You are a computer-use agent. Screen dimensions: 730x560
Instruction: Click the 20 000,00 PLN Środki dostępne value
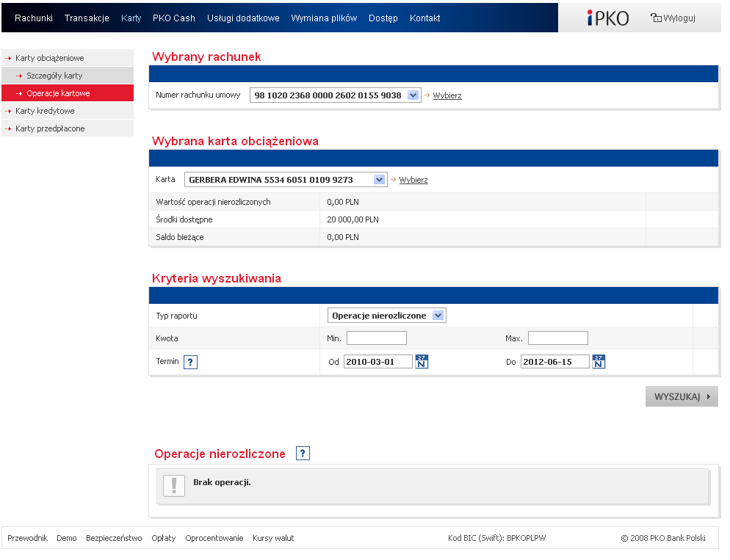tap(353, 219)
